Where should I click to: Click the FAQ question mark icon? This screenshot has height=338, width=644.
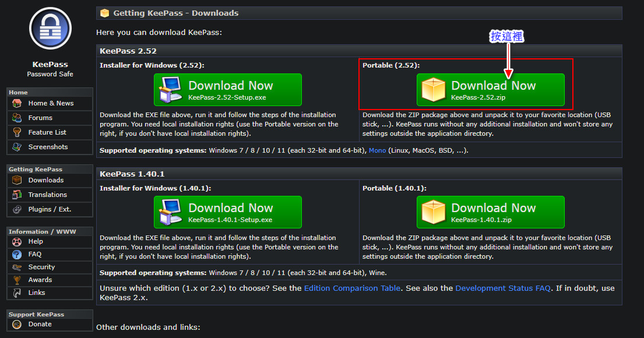click(17, 255)
